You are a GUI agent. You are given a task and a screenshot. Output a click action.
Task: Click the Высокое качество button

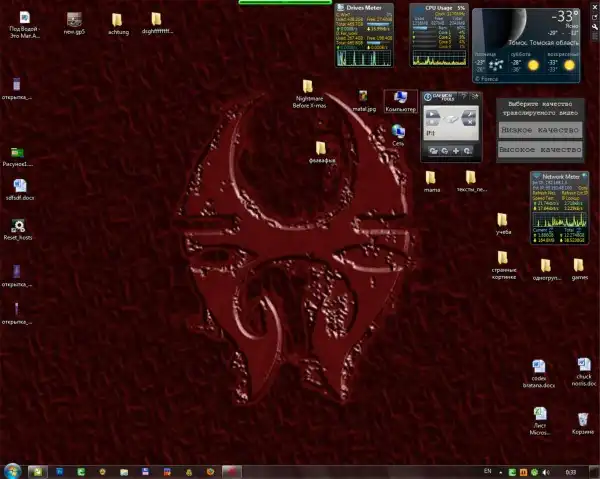(540, 149)
